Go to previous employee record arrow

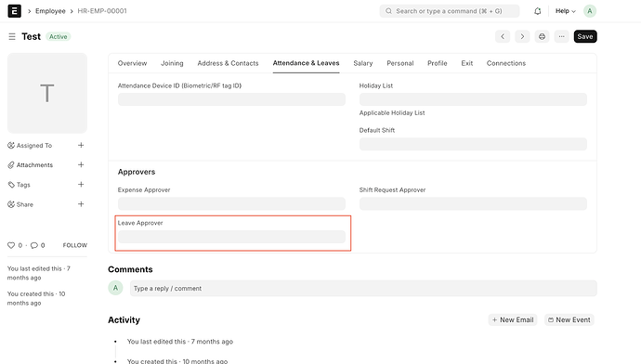point(503,36)
